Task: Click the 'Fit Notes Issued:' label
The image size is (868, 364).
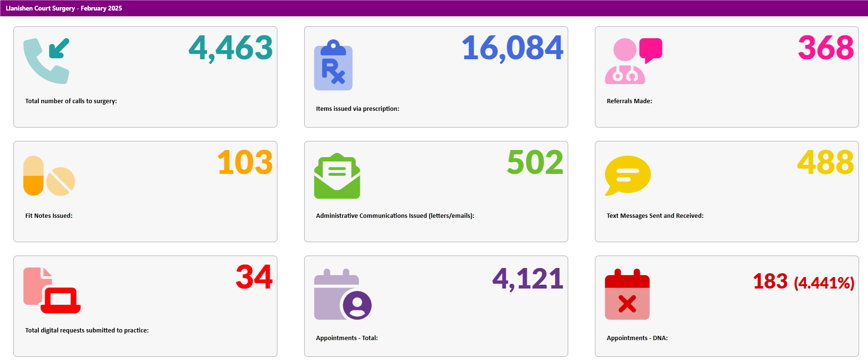Action: [x=49, y=216]
